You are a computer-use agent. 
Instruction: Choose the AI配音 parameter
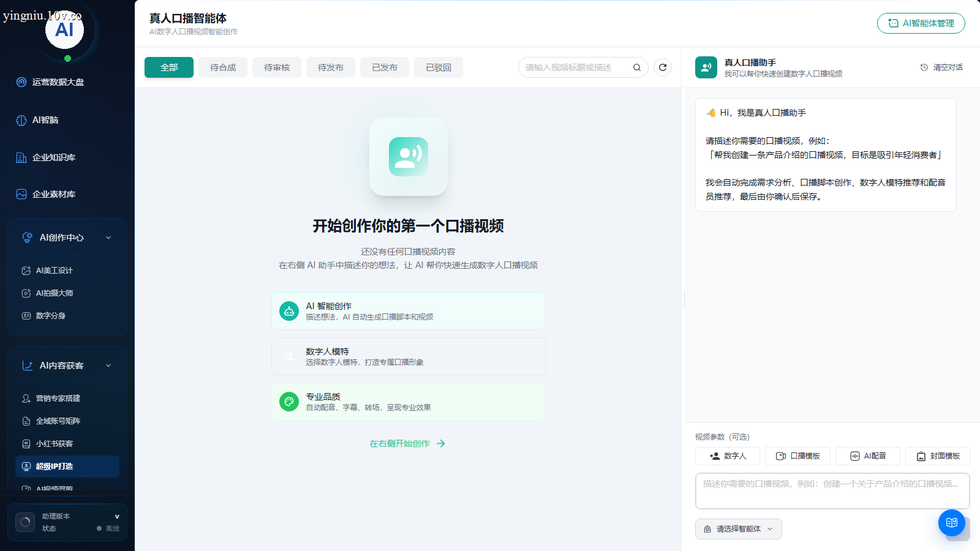[x=868, y=456]
